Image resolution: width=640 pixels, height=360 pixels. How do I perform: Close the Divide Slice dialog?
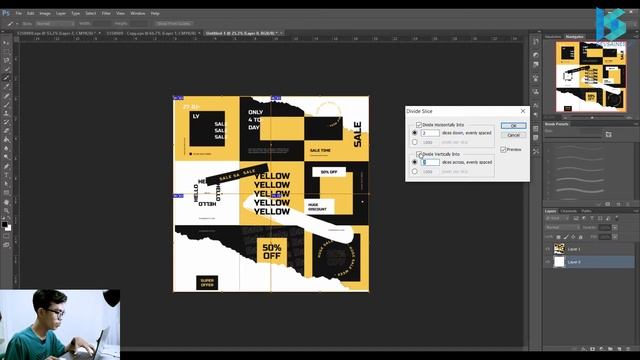pos(523,111)
